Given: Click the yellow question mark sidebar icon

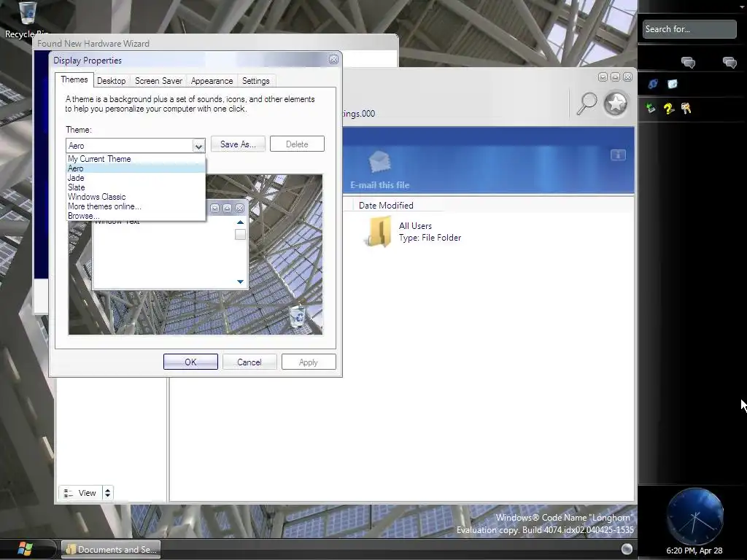Looking at the screenshot, I should tap(668, 109).
